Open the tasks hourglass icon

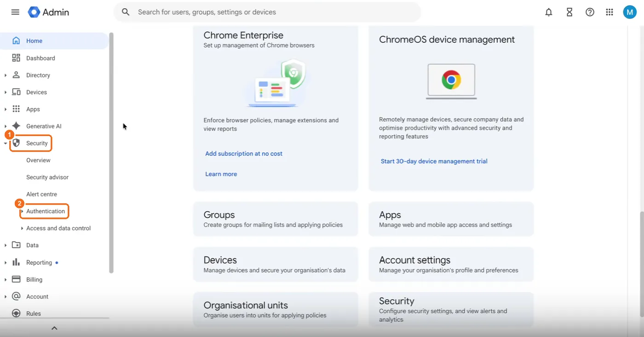[569, 12]
